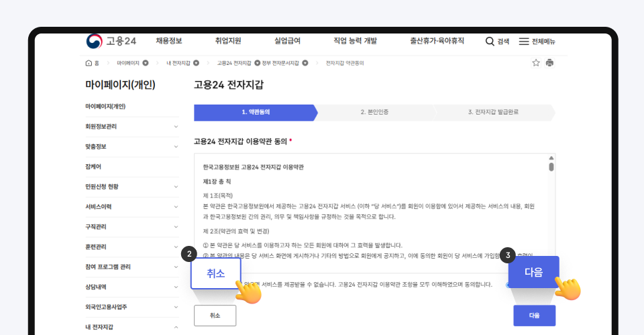Viewport: 644px width, 335px height.
Task: Select step 2. 본인인증
Action: (374, 113)
